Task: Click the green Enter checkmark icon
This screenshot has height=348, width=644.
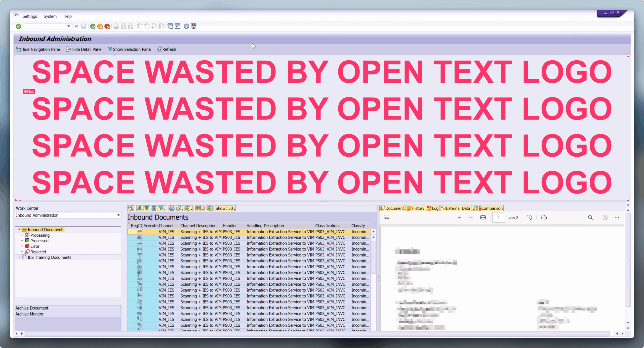Action: click(x=18, y=26)
